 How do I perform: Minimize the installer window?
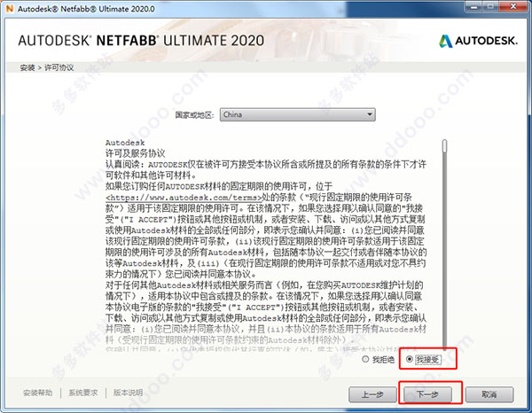point(474,6)
